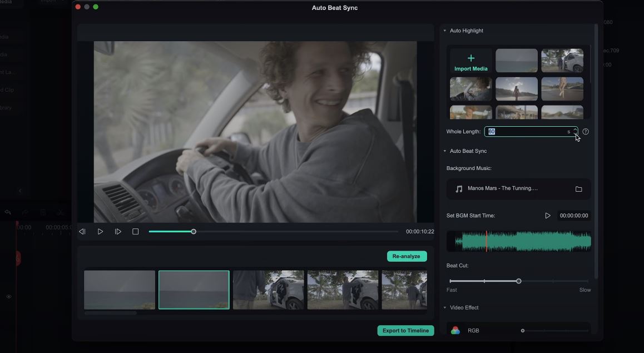This screenshot has height=353, width=644.
Task: Click the eye icon in background timeline
Action: click(x=9, y=296)
